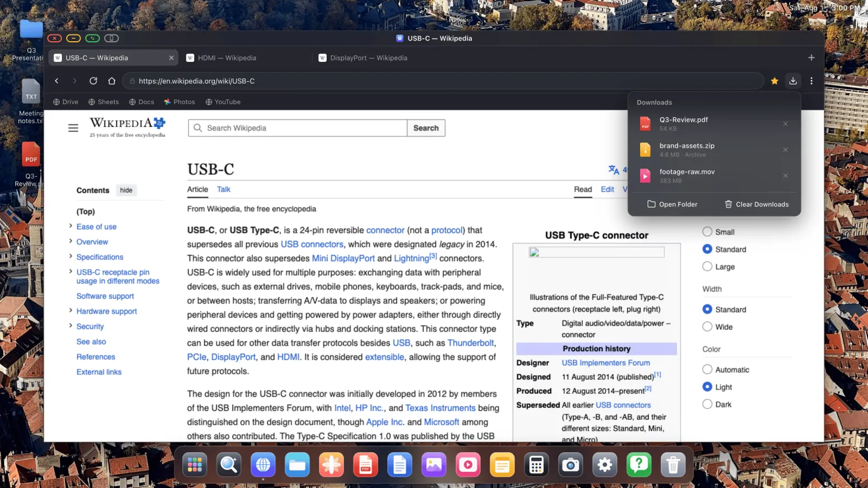Click Open Folder in downloads panel
The image size is (868, 488).
point(672,204)
